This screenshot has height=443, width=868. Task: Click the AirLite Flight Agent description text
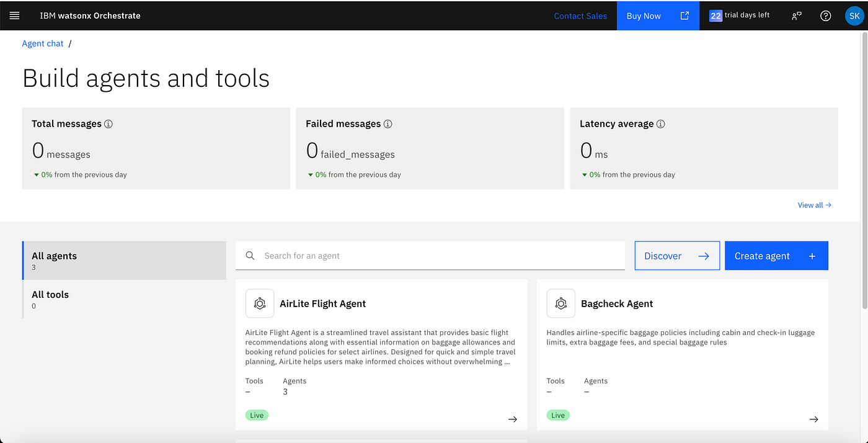coord(380,347)
